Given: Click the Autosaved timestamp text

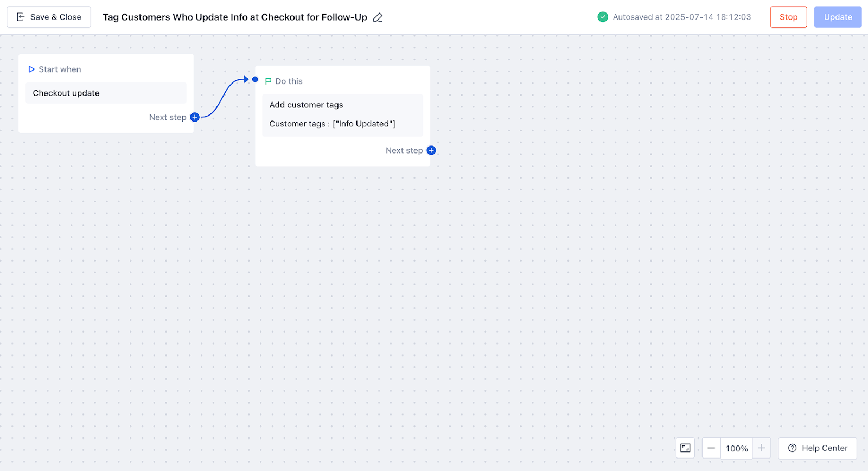Looking at the screenshot, I should (x=682, y=17).
